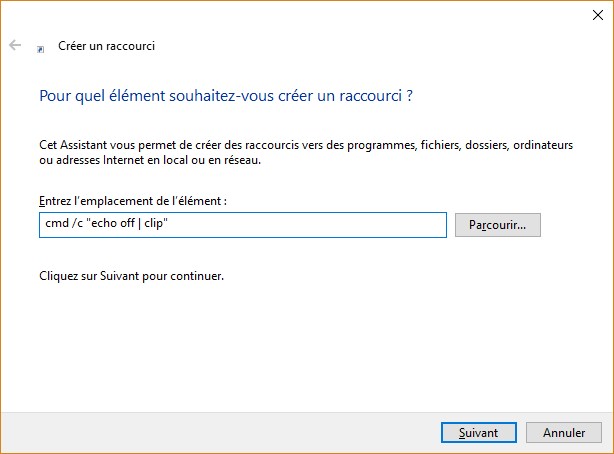
Task: Click the back arrow icon
Action: [x=15, y=46]
